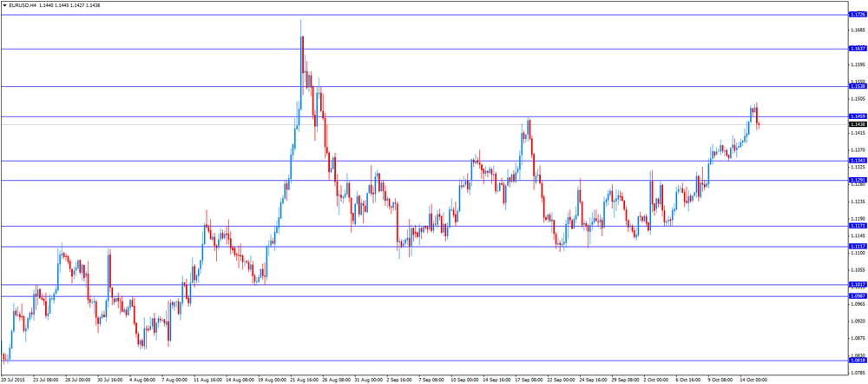Image resolution: width=868 pixels, height=384 pixels.
Task: Click the 1.0875 price axis tick
Action: 857,339
